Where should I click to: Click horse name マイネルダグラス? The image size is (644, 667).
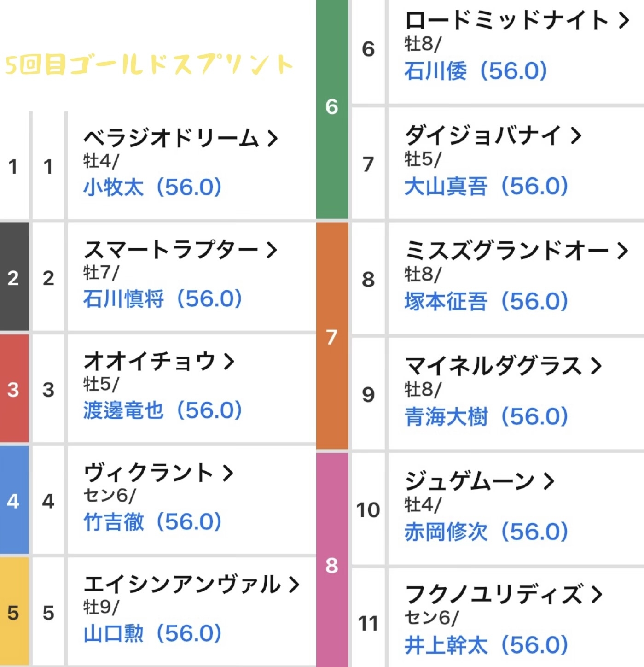493,366
